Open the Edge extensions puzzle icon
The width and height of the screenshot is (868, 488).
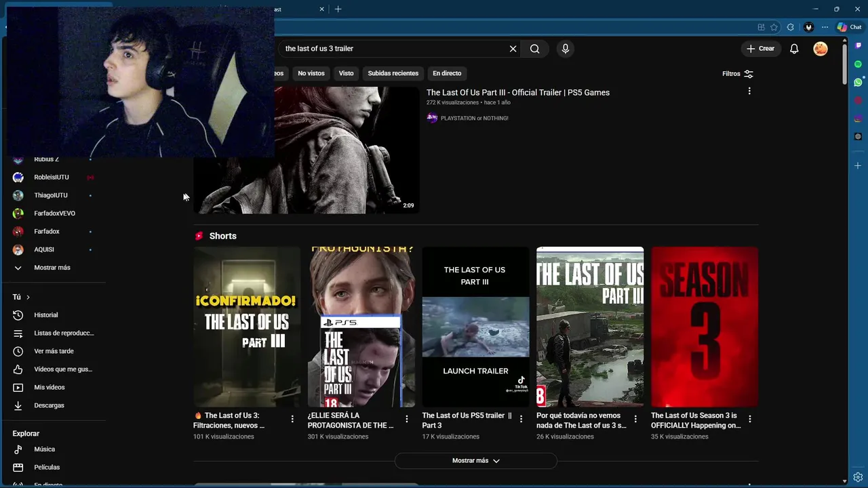[x=791, y=27]
